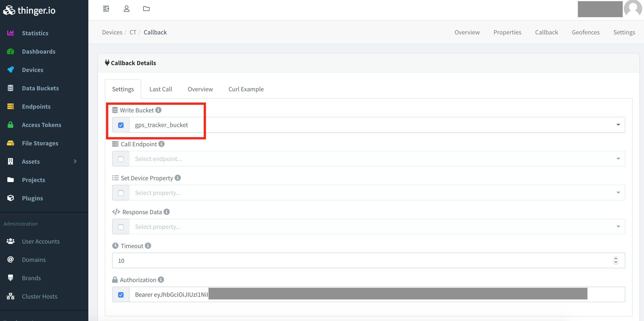Screen dimensions: 644x321
Task: Switch to the Last Call tab
Action: point(161,89)
